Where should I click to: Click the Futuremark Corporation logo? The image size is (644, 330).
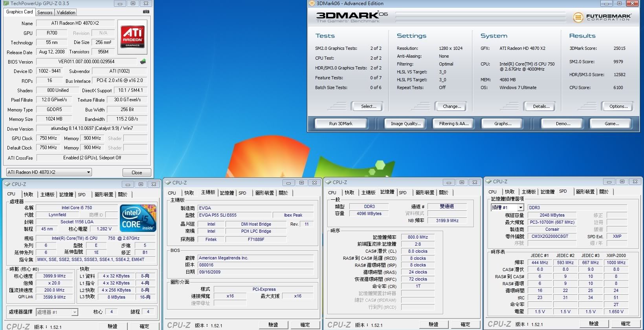point(602,17)
